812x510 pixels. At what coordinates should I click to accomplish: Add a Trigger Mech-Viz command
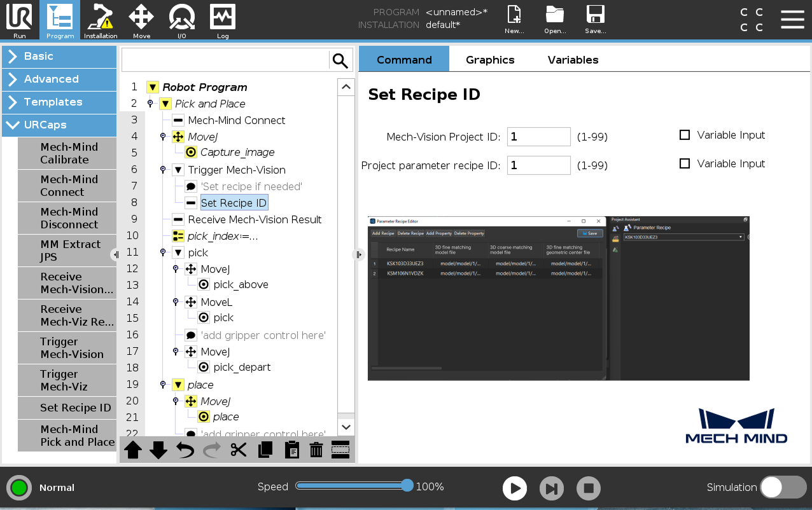[x=66, y=380]
